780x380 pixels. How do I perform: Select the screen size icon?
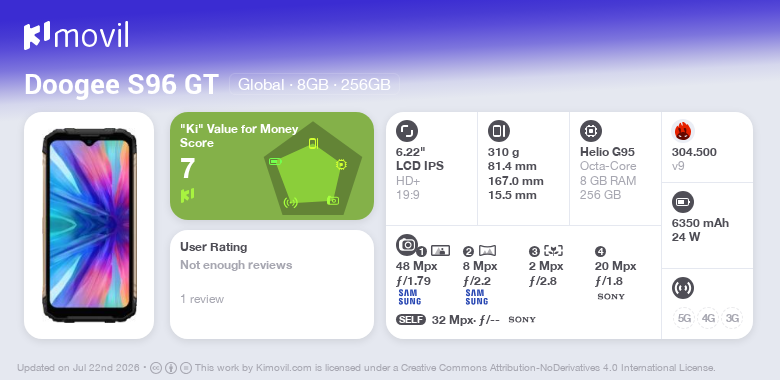coord(407,131)
